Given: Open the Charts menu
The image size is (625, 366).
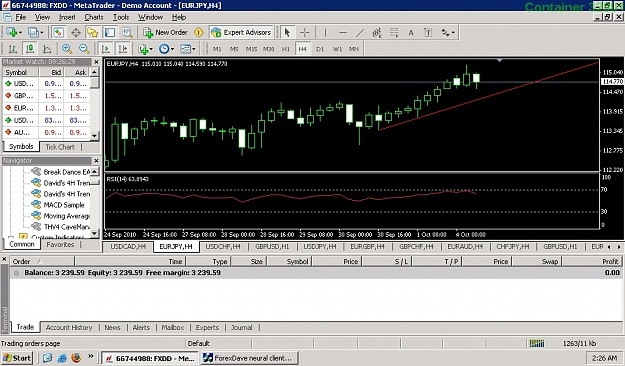Looking at the screenshot, I should 94,17.
